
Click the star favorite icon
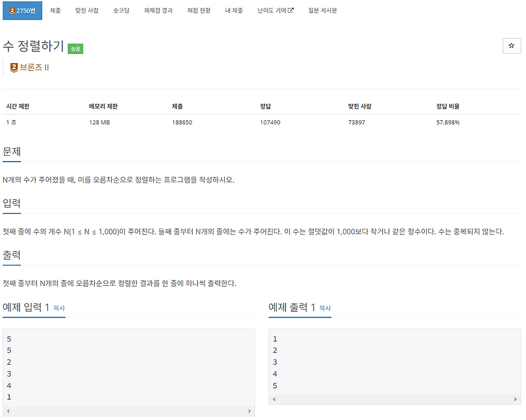[511, 45]
